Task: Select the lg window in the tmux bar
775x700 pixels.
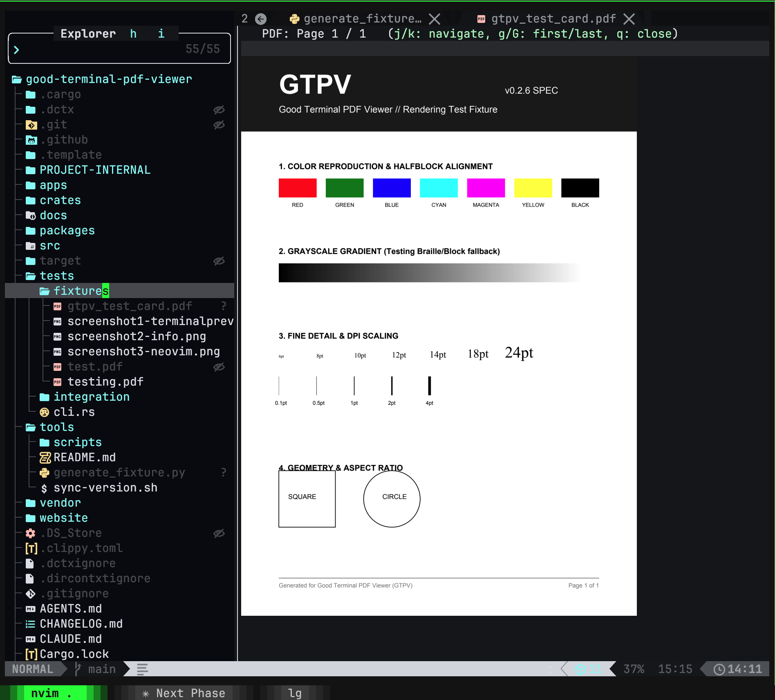Action: click(x=294, y=693)
